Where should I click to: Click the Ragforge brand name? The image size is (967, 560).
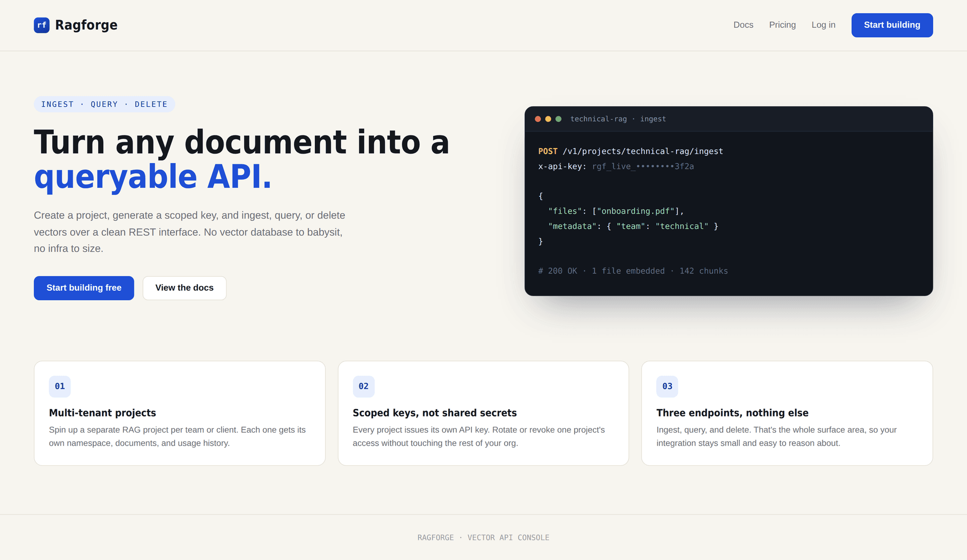pos(86,25)
